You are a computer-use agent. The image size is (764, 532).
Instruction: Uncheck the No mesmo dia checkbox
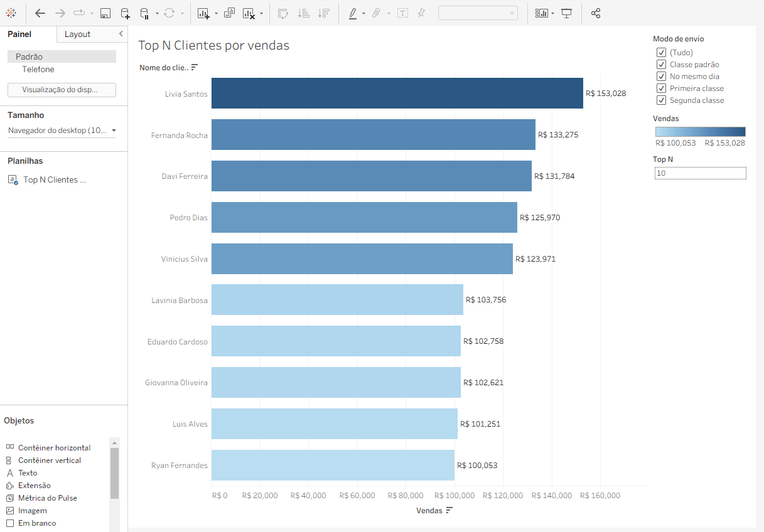click(x=661, y=77)
